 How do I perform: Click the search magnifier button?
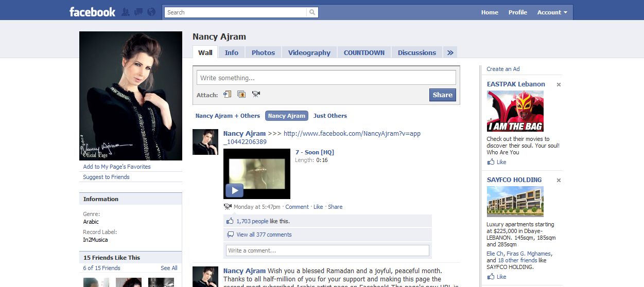click(x=312, y=12)
